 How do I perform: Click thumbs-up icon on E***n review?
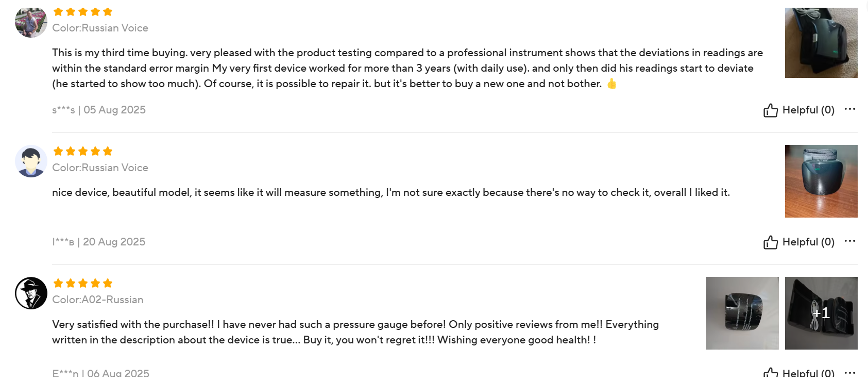pyautogui.click(x=770, y=373)
